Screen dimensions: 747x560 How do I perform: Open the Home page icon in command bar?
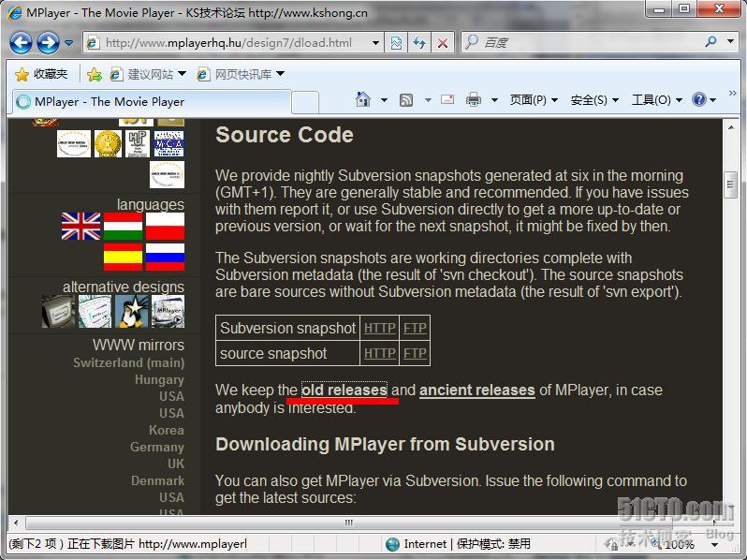pyautogui.click(x=363, y=99)
